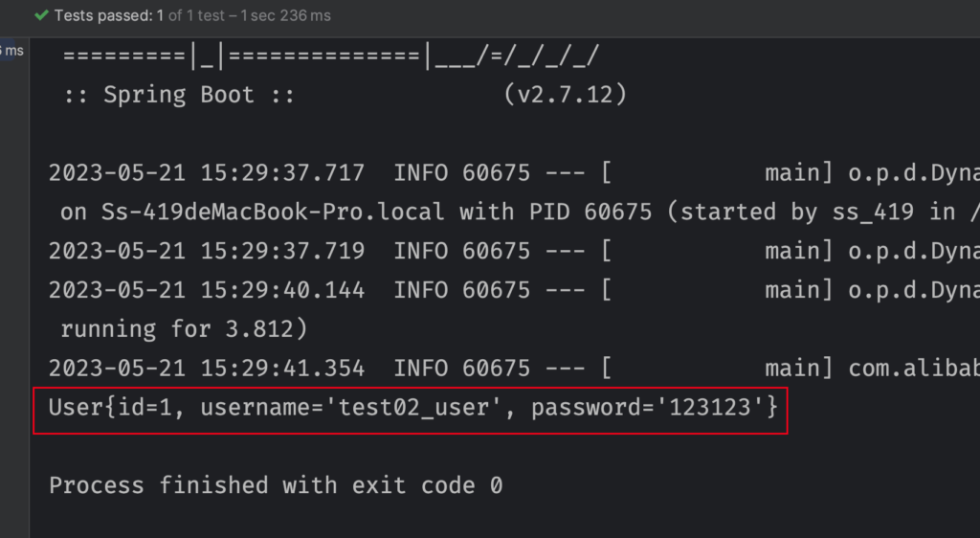The width and height of the screenshot is (980, 538).
Task: Click the 15:29:40.144 timestamp
Action: point(207,290)
